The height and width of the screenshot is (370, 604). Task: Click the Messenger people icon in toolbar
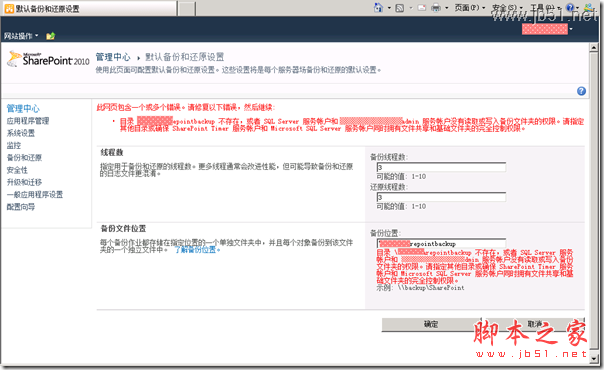coord(589,8)
